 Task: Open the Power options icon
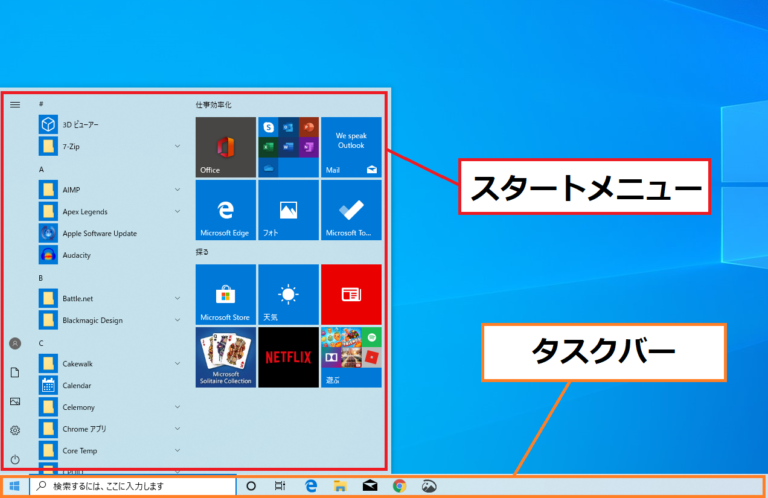[x=15, y=459]
